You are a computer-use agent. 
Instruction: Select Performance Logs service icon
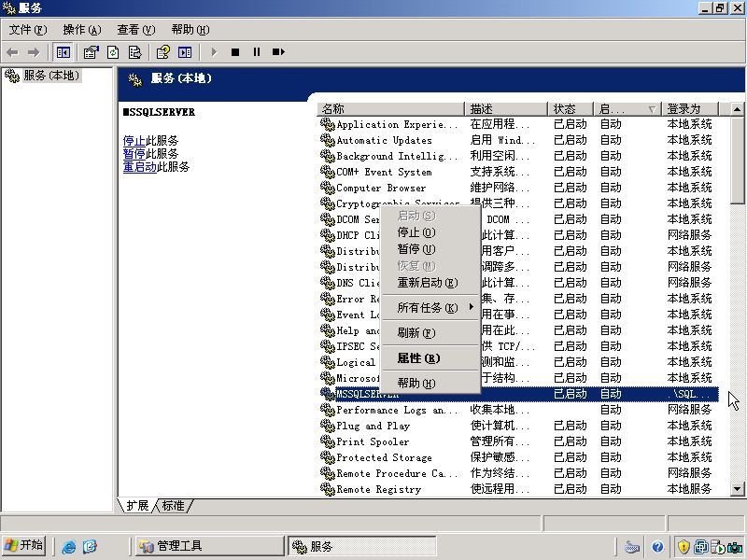click(328, 410)
